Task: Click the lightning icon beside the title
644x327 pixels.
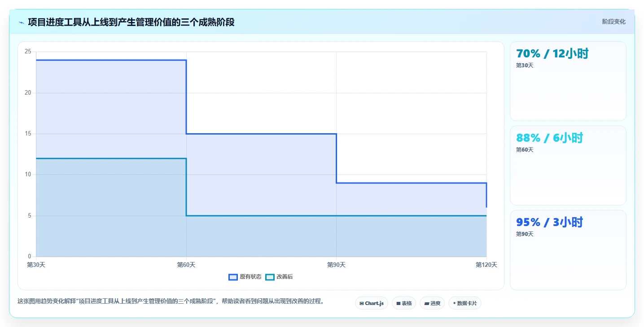Action: 21,22
